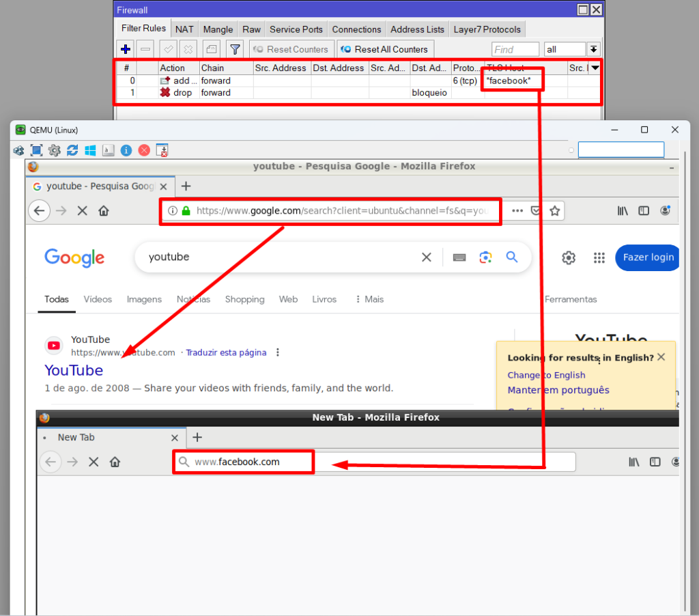The height and width of the screenshot is (616, 699).
Task: Open Ferramentas in Google results
Action: [571, 299]
